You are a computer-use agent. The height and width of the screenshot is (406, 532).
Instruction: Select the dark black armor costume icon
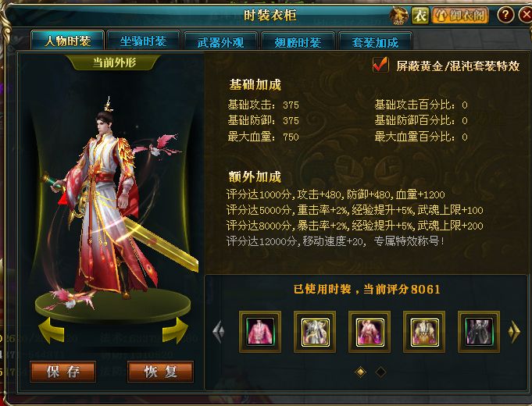click(479, 331)
